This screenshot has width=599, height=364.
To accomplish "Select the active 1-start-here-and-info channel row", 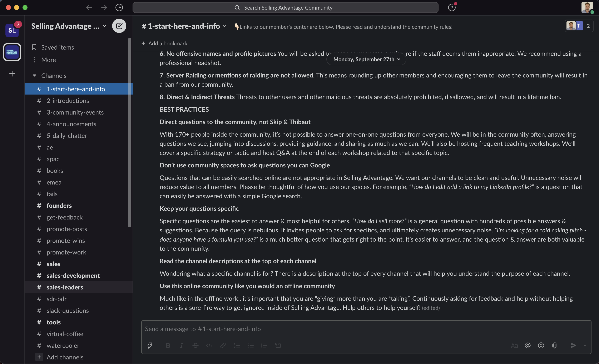I will (79, 89).
